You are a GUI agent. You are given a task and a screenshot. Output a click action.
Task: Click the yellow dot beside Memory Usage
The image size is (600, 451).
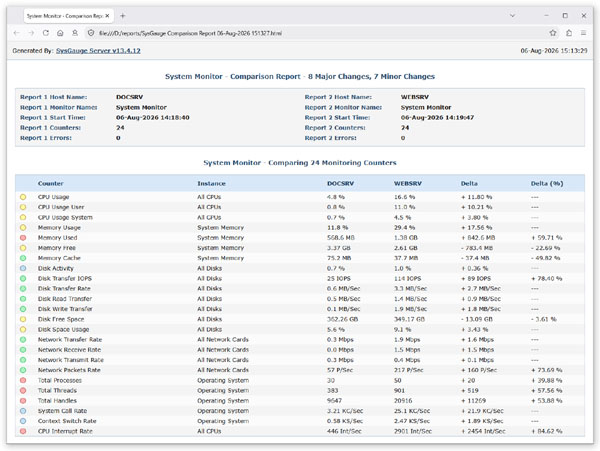pyautogui.click(x=23, y=228)
